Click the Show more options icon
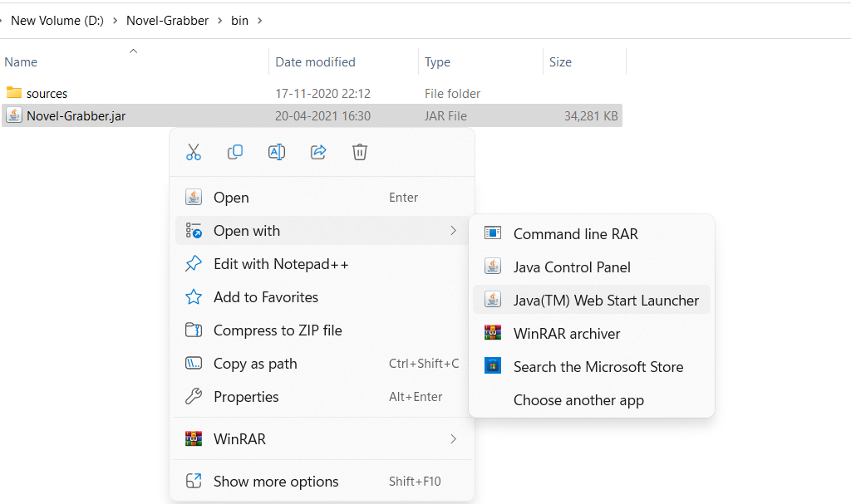This screenshot has width=851, height=504. pos(194,481)
